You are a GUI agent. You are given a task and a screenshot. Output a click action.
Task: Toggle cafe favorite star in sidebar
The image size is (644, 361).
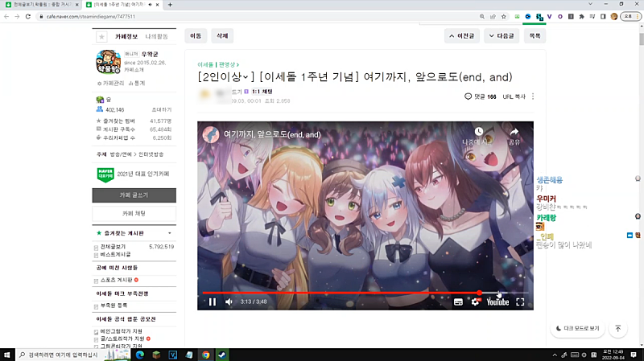click(101, 36)
